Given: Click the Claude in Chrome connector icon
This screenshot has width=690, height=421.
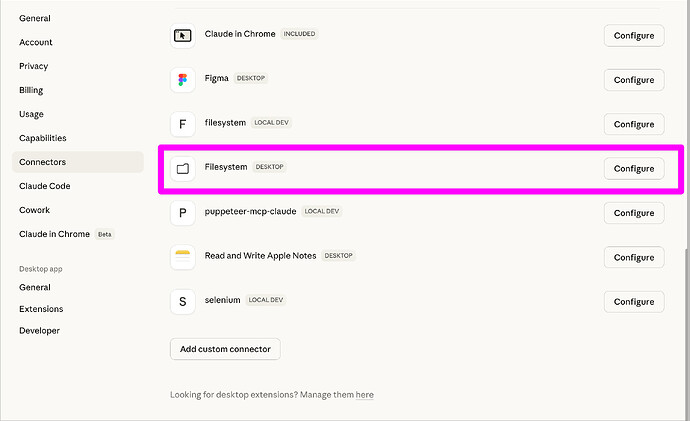Looking at the screenshot, I should pos(183,36).
